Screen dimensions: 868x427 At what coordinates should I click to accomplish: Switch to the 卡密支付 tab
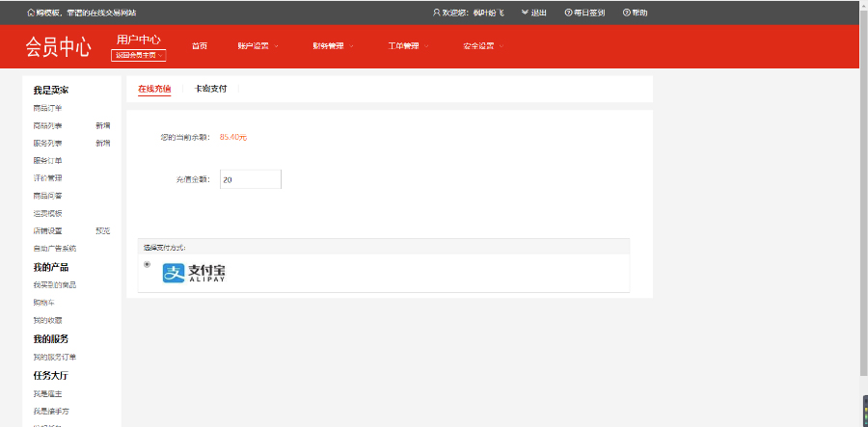point(210,89)
